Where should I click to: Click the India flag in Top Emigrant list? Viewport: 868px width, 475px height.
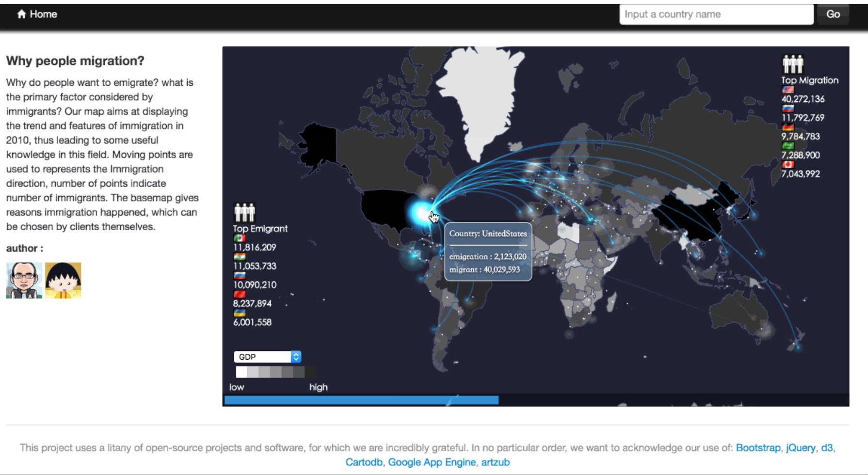click(x=240, y=257)
